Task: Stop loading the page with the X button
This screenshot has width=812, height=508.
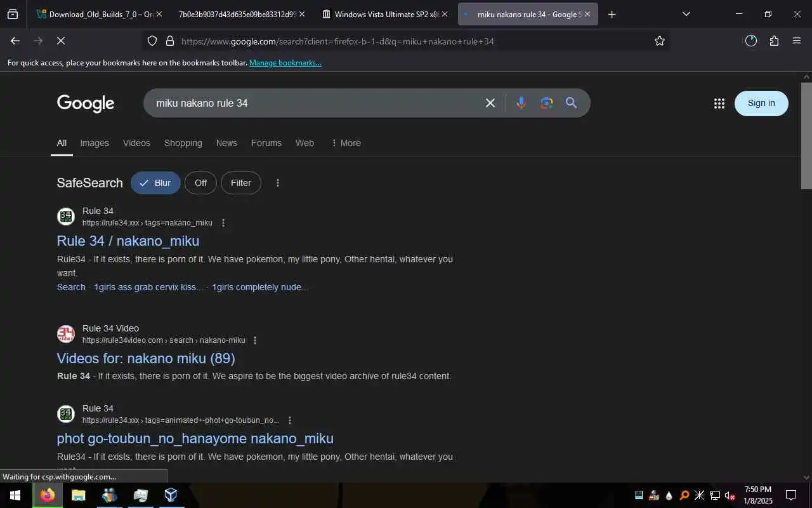Action: [61, 41]
